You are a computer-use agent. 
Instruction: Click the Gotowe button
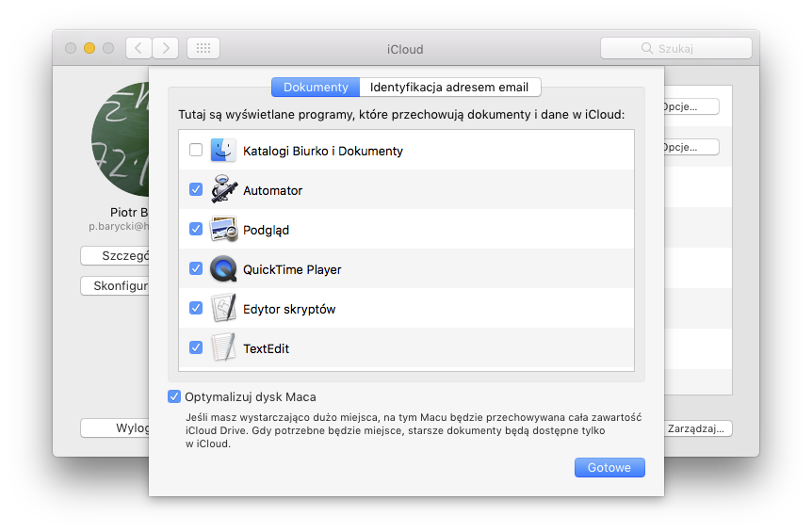point(609,467)
